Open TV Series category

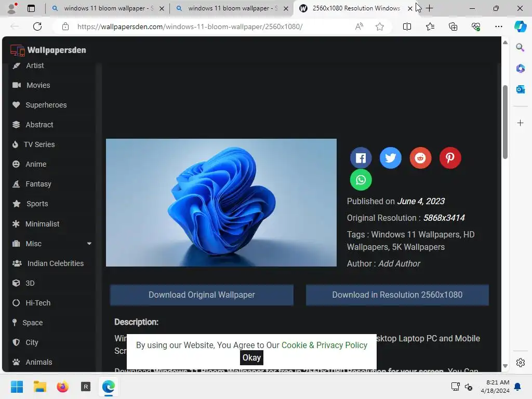tap(33, 144)
